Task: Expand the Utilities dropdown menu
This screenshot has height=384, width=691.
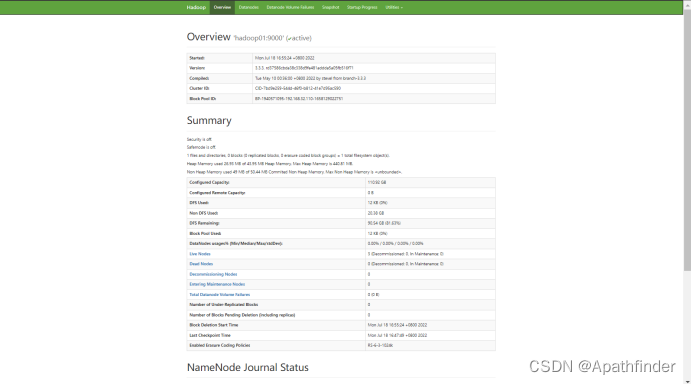Action: [394, 7]
